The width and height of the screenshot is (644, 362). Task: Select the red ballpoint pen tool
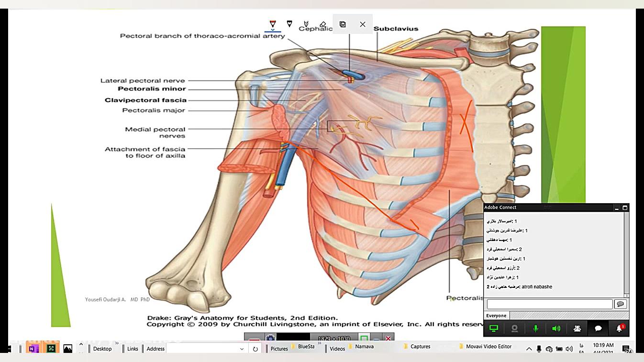[x=273, y=23]
